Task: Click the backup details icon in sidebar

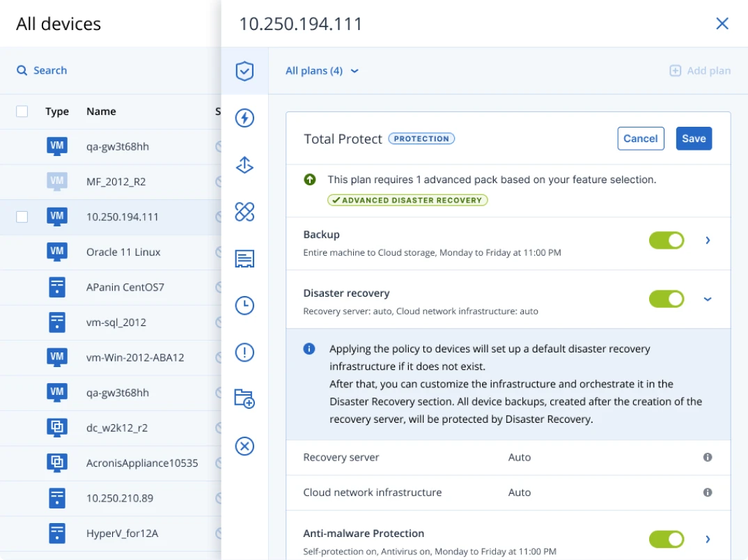Action: click(x=244, y=258)
